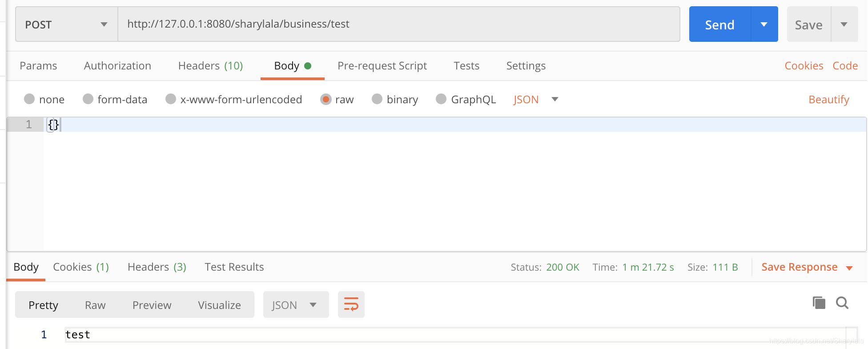
Task: Select binary body type
Action: tap(395, 99)
